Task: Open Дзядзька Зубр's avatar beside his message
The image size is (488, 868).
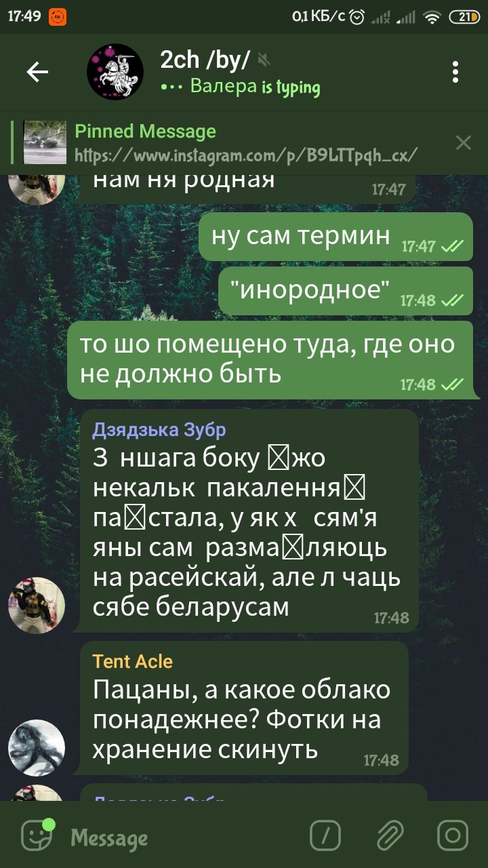Action: (x=37, y=606)
